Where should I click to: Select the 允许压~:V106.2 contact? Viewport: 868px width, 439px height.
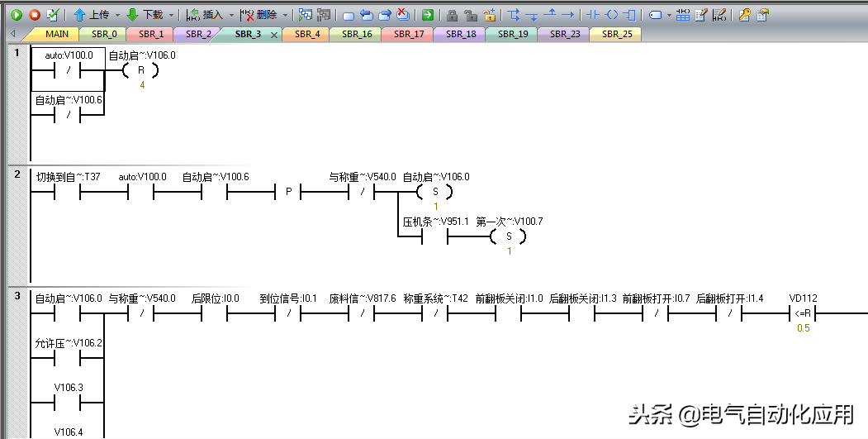pos(68,358)
